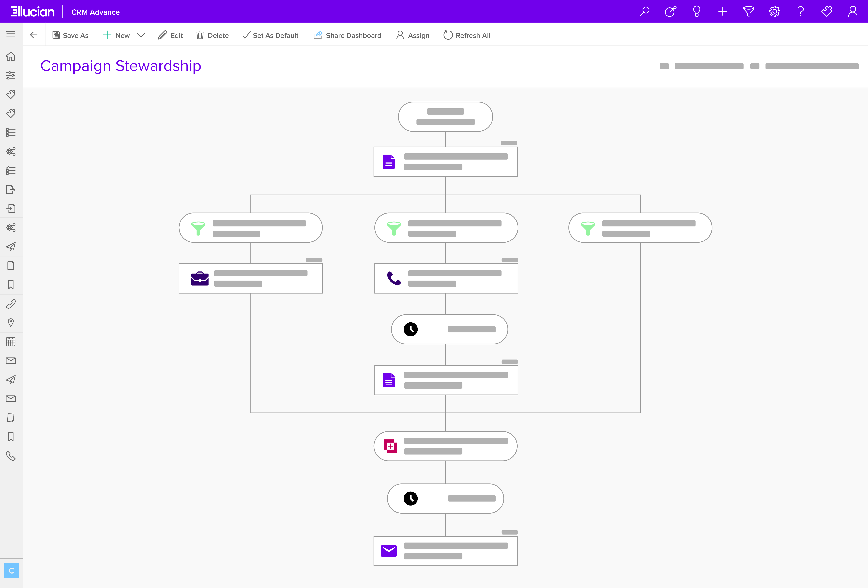This screenshot has width=868, height=588.
Task: Click the target goal icon in the header
Action: [x=670, y=12]
